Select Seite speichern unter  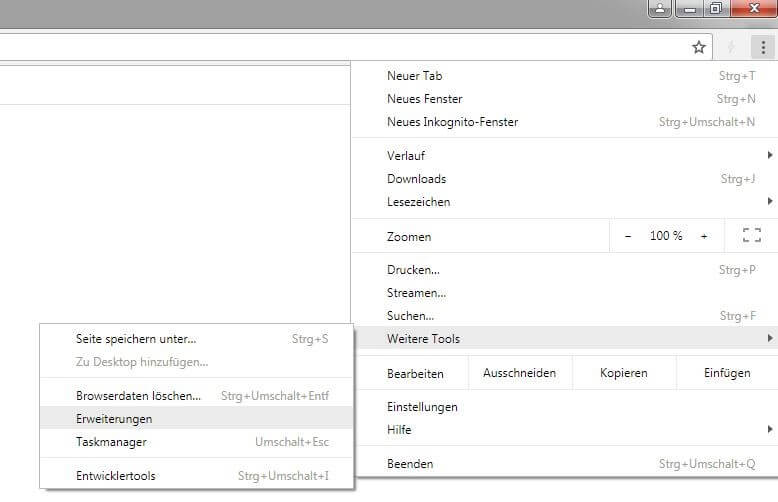pyautogui.click(x=136, y=339)
